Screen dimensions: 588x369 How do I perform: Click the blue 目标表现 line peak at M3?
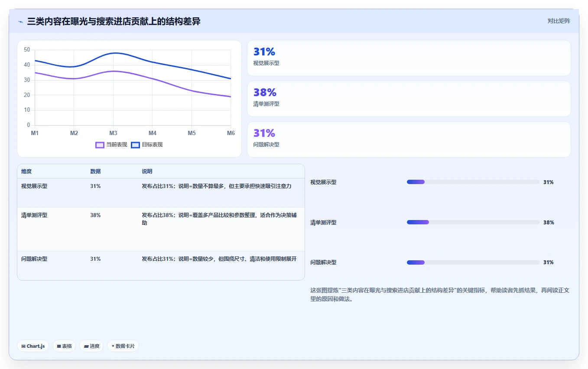coord(114,53)
